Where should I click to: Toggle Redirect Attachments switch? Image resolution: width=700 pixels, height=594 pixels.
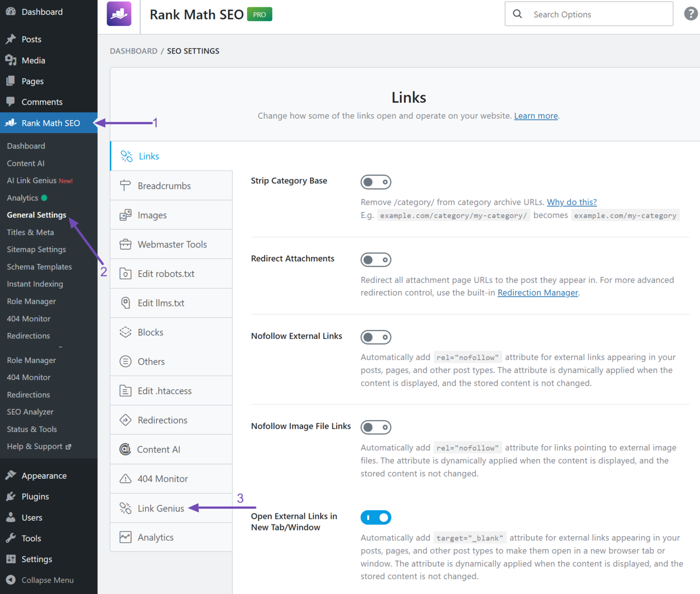(376, 260)
